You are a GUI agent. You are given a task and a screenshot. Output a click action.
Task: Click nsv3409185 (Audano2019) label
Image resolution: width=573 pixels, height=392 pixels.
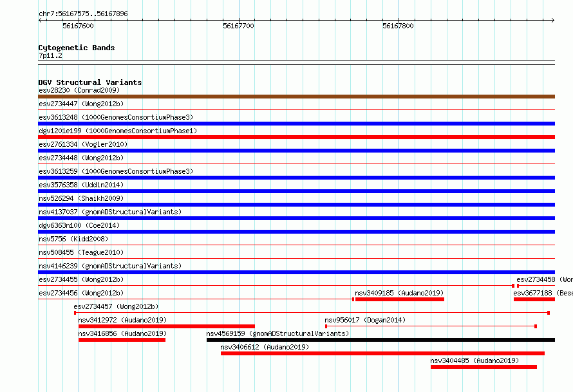[x=399, y=293]
